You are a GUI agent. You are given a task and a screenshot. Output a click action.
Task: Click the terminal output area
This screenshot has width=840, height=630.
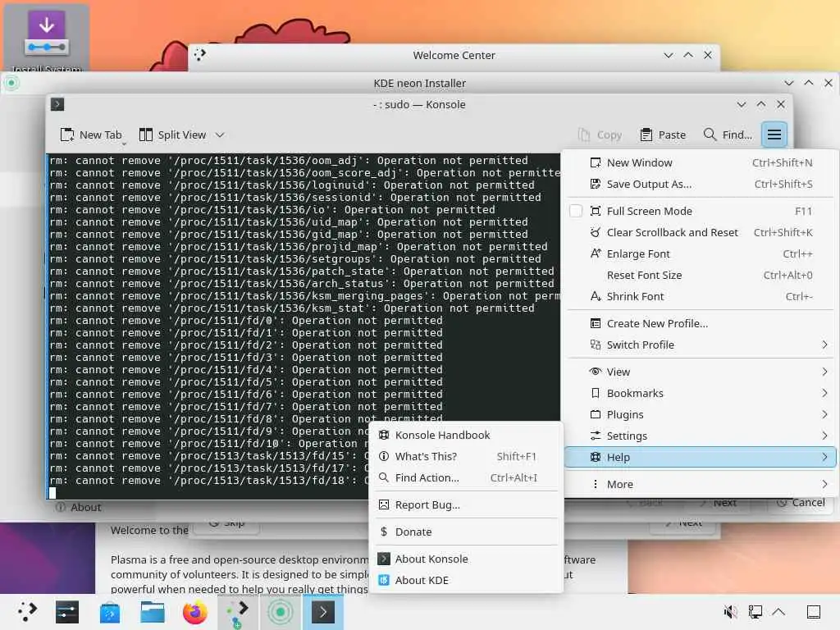pos(304,326)
